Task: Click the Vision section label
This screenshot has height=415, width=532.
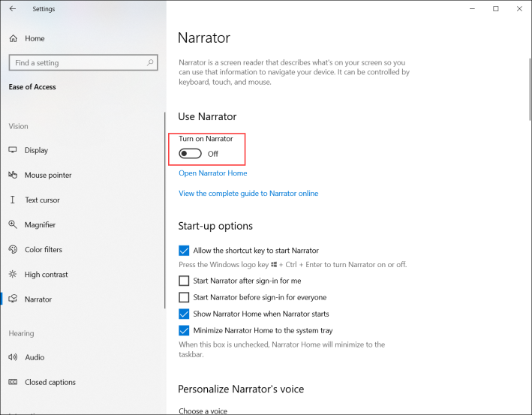Action: (x=18, y=126)
